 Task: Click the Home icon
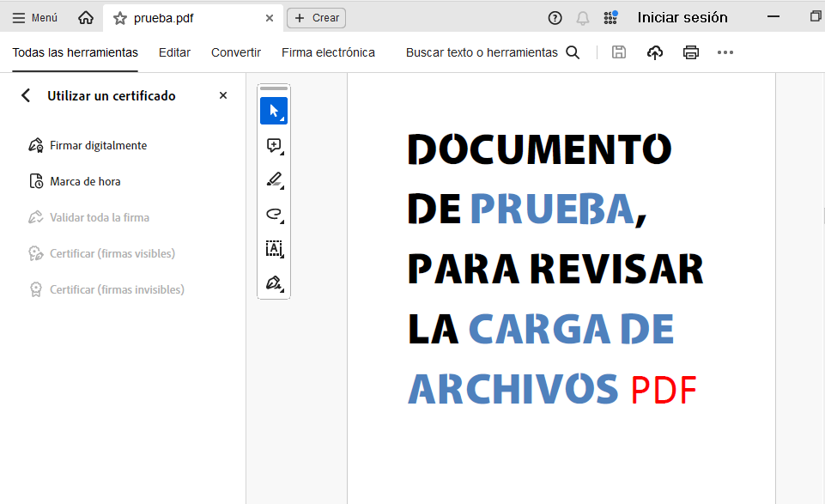click(x=86, y=18)
